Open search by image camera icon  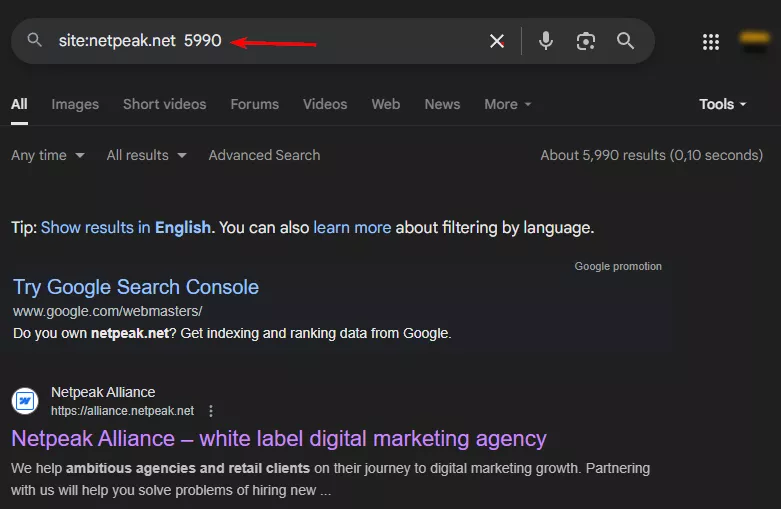click(586, 41)
